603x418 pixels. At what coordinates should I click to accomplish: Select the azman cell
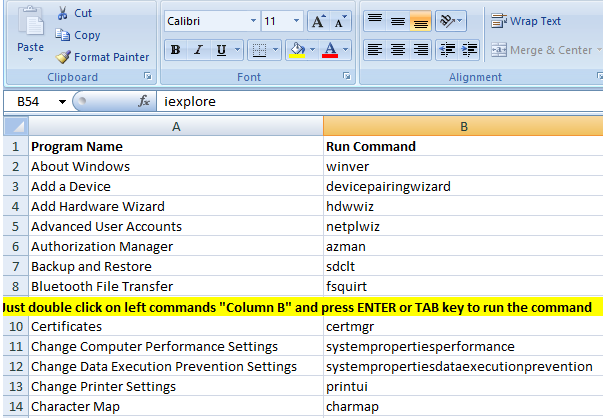click(463, 246)
